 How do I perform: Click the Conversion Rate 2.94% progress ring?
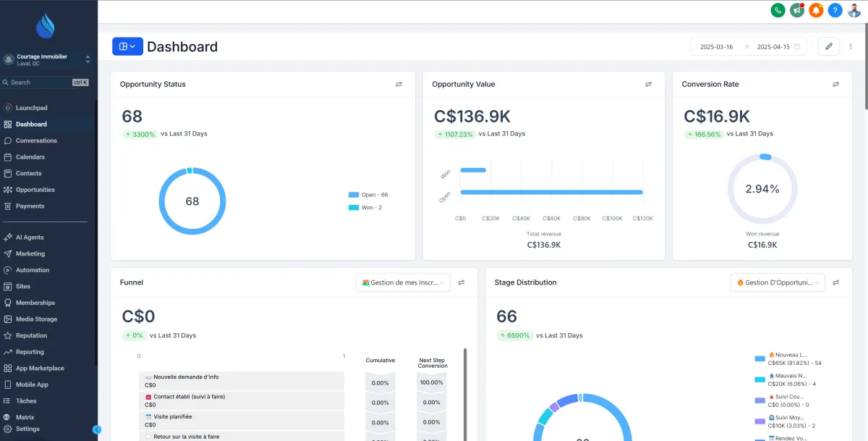[762, 189]
